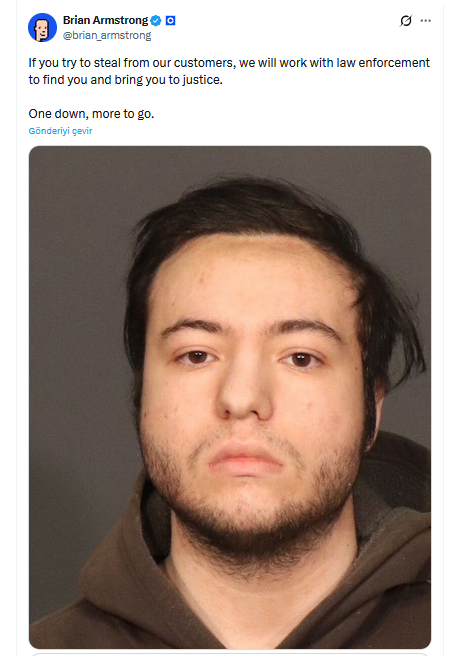This screenshot has width=452, height=656.
Task: Click the blue verified checkmark badge
Action: click(156, 20)
